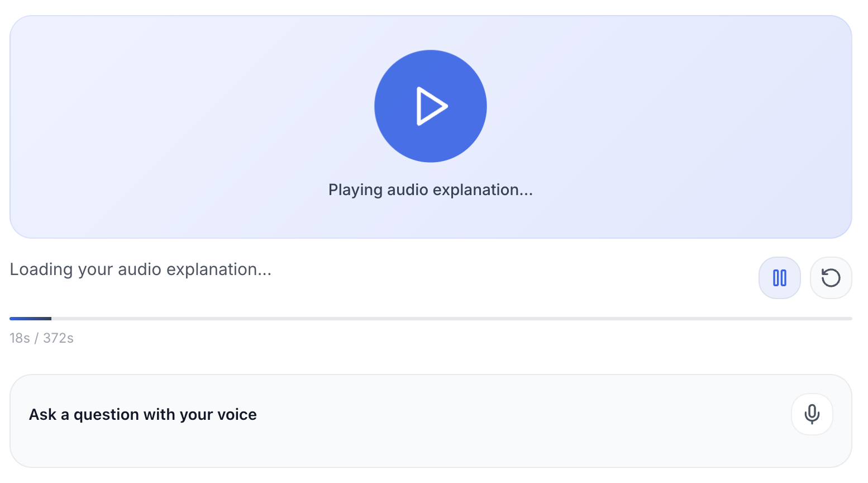Click the word "Playing" under the play button
The image size is (868, 483).
[355, 190]
